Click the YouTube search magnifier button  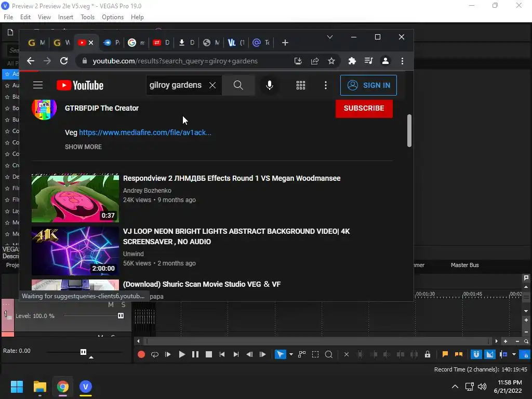tap(238, 85)
